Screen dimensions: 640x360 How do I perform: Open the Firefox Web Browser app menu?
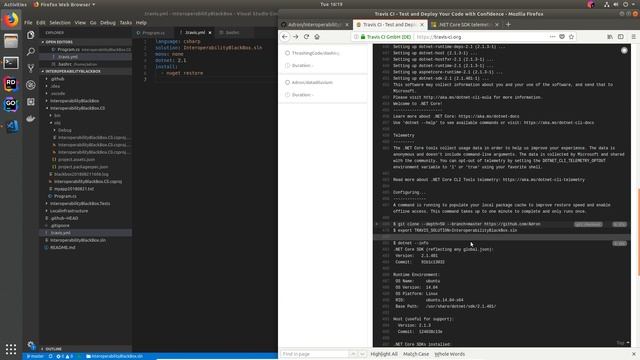[64, 4]
